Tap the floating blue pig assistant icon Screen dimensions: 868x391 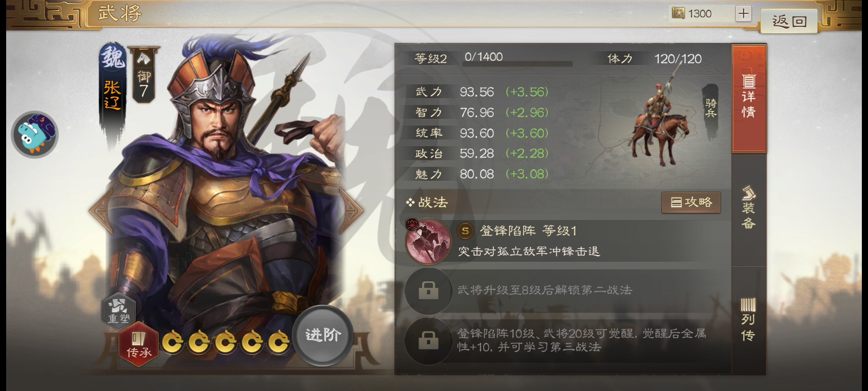[x=35, y=135]
